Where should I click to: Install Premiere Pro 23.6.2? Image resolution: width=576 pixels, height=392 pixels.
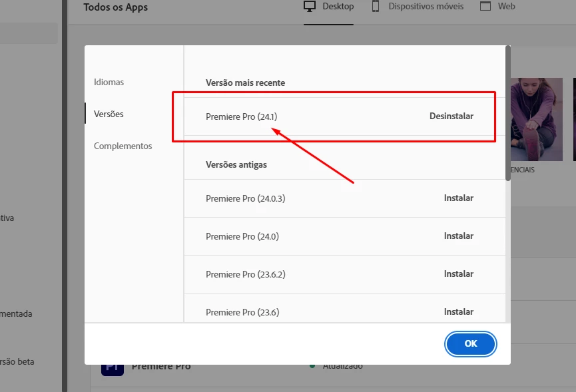(458, 274)
